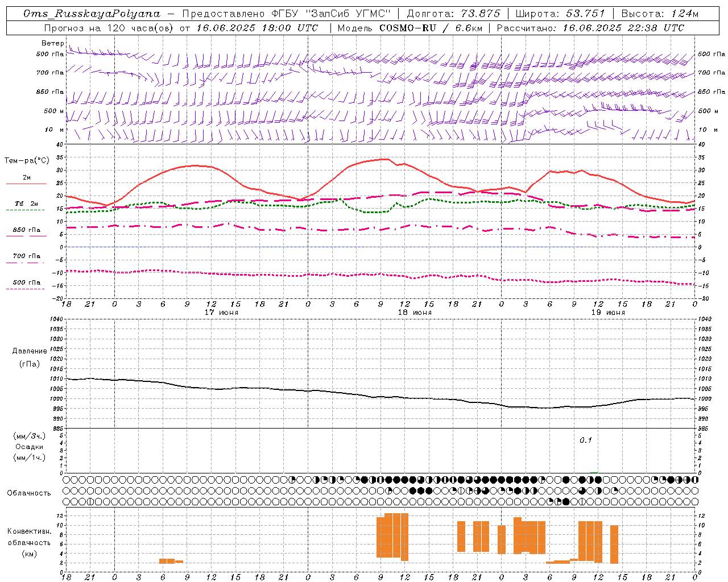The height and width of the screenshot is (582, 728).
Task: Click the '(гПа)' pressure unit label
Action: point(30,364)
